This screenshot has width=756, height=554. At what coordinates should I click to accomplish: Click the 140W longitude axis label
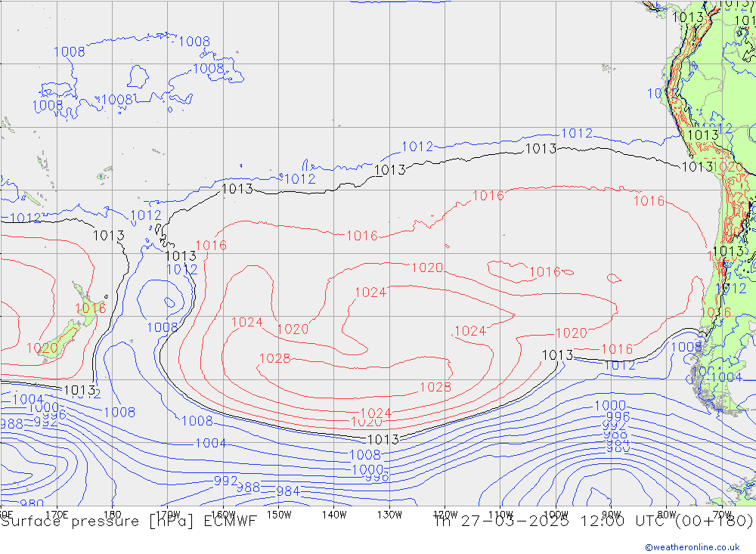pyautogui.click(x=334, y=515)
